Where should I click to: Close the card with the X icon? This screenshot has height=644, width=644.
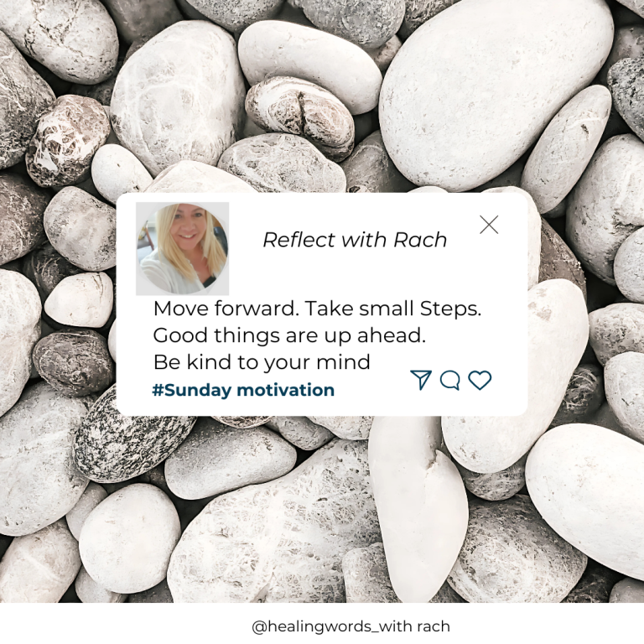tap(489, 225)
